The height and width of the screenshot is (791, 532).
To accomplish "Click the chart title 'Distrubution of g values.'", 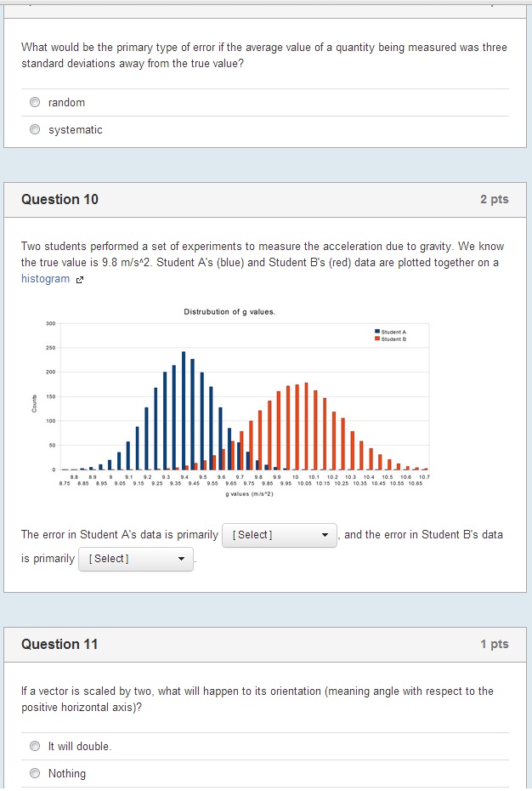I will point(229,312).
